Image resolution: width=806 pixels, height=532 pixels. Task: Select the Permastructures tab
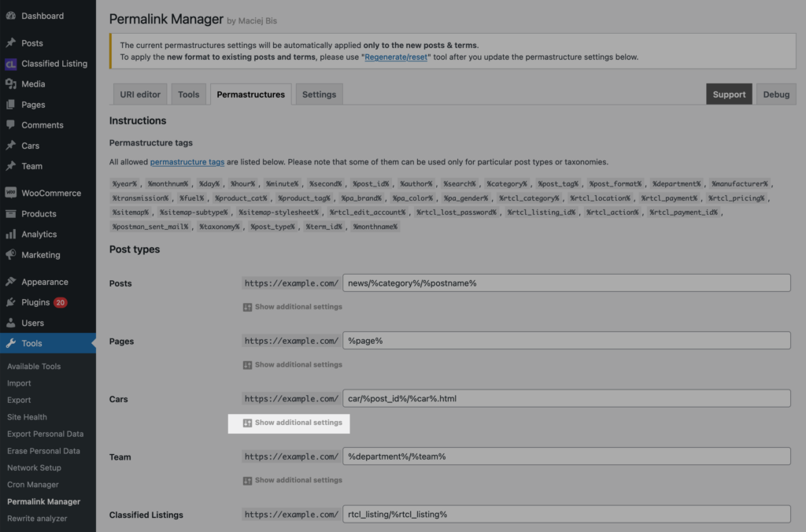(x=251, y=94)
